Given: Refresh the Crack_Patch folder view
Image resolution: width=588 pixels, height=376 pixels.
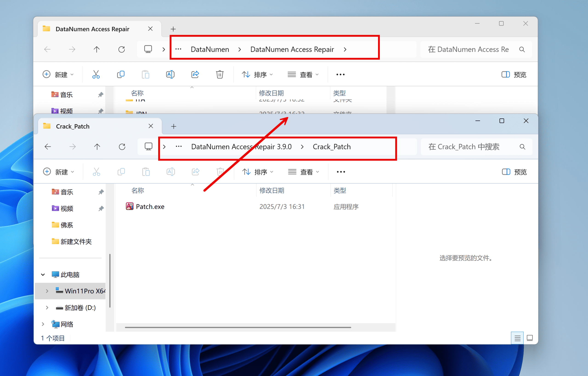Looking at the screenshot, I should click(122, 147).
